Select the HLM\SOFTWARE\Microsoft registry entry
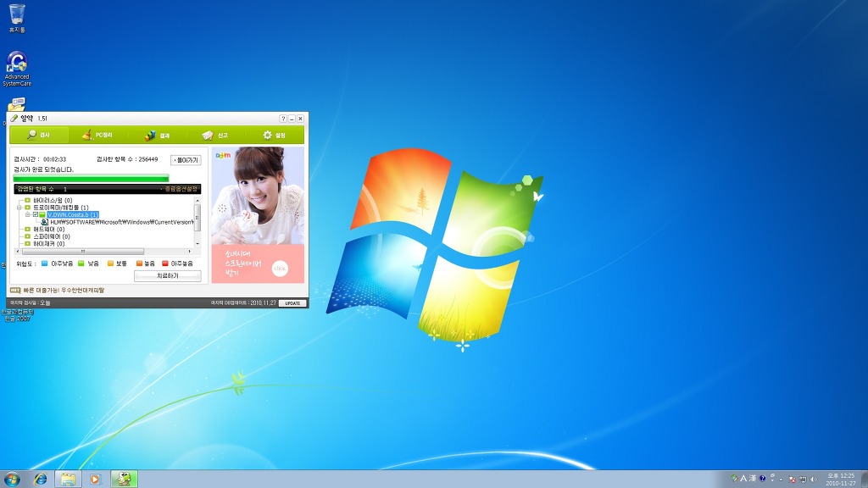Screen dimensions: 868x488 (121, 222)
